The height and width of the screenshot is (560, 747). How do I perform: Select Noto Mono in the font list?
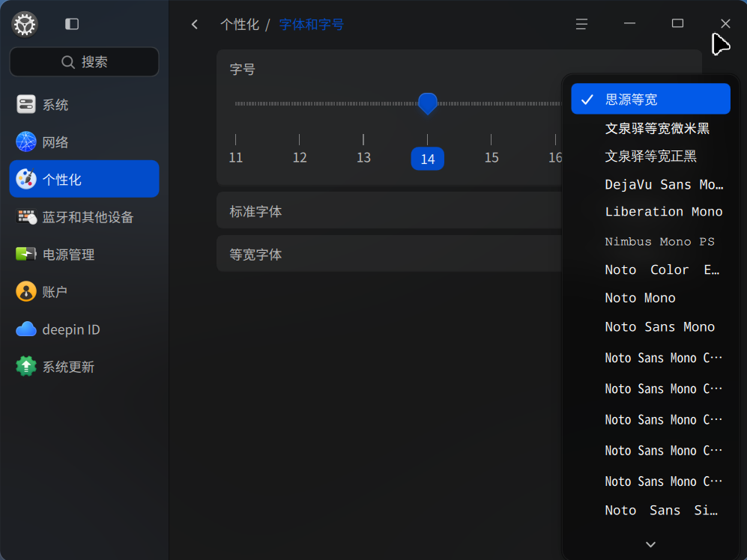(650, 298)
